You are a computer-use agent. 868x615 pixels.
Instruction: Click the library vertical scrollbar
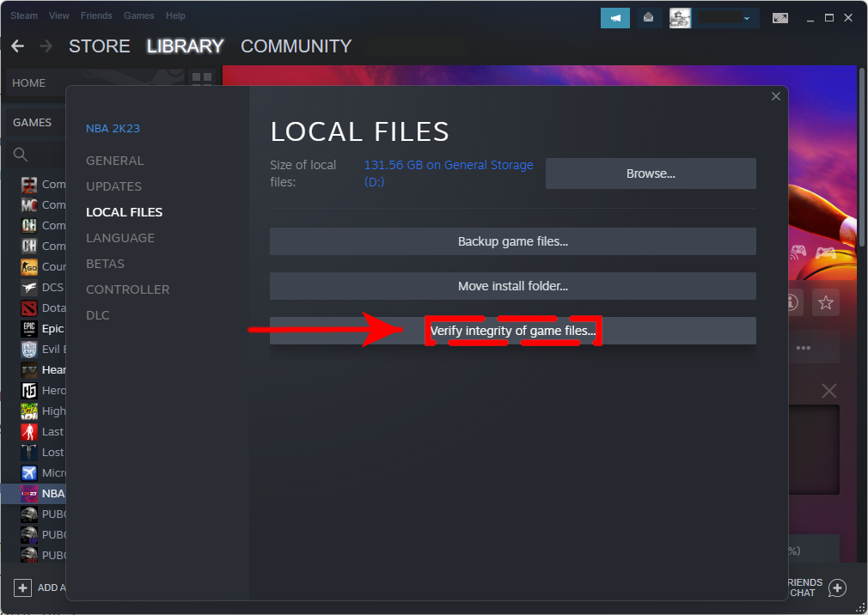[x=862, y=158]
